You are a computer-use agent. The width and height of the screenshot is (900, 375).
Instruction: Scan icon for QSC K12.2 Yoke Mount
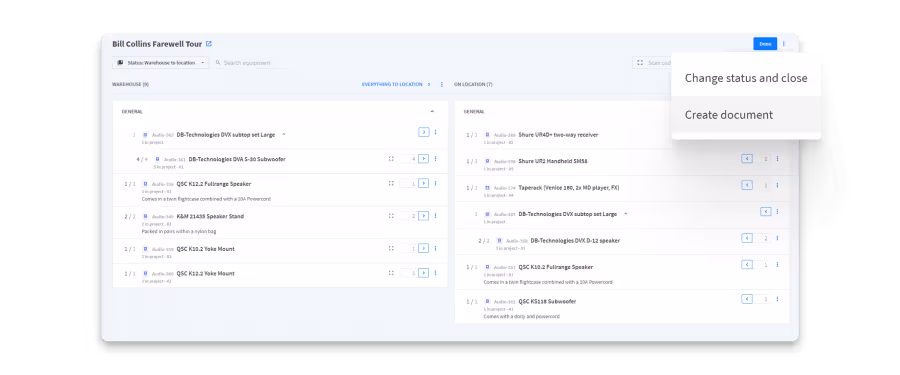click(x=391, y=273)
